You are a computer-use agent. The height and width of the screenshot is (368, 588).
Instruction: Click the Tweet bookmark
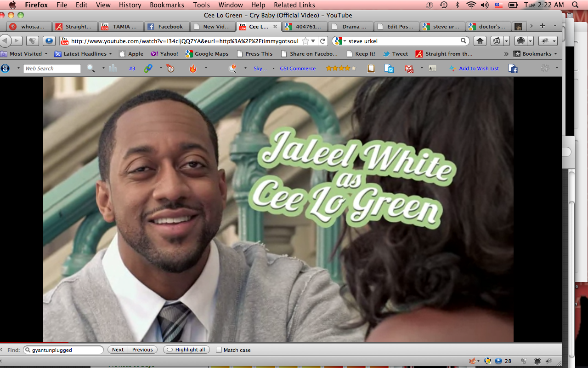(x=396, y=54)
